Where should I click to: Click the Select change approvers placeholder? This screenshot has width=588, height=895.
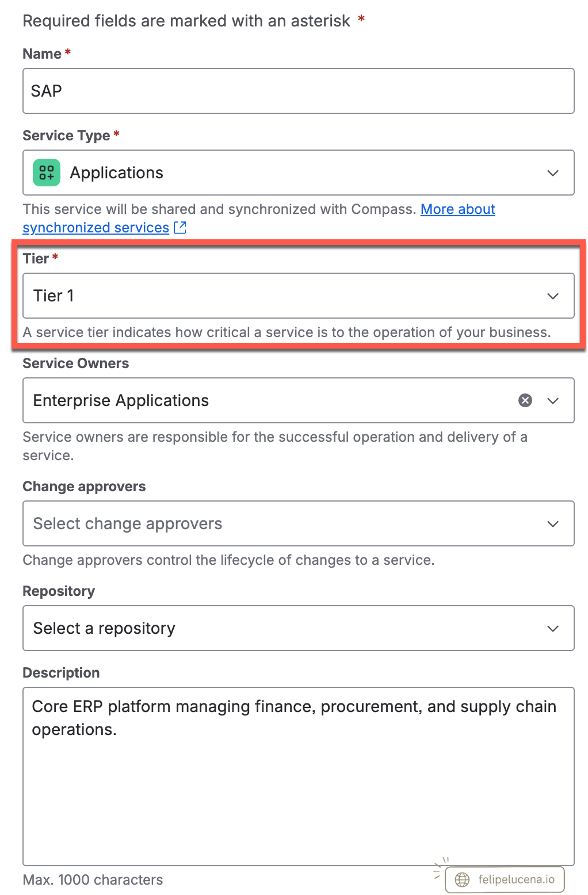[128, 523]
